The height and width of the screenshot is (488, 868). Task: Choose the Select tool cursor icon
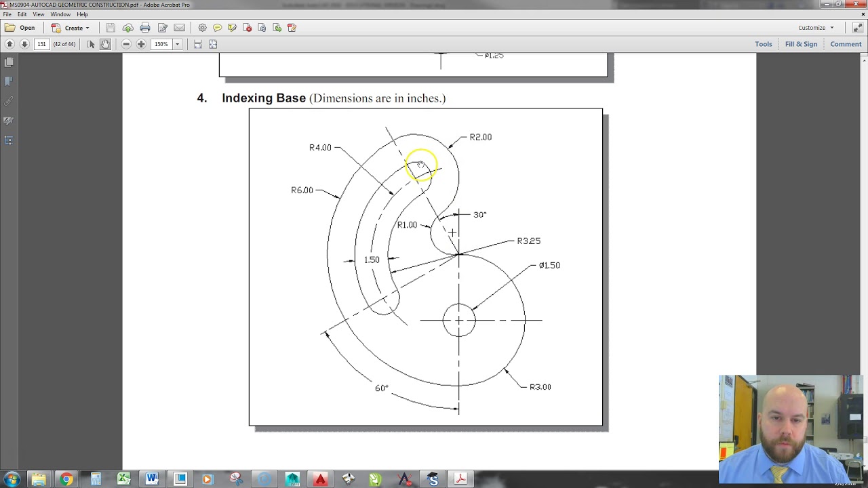(x=91, y=44)
